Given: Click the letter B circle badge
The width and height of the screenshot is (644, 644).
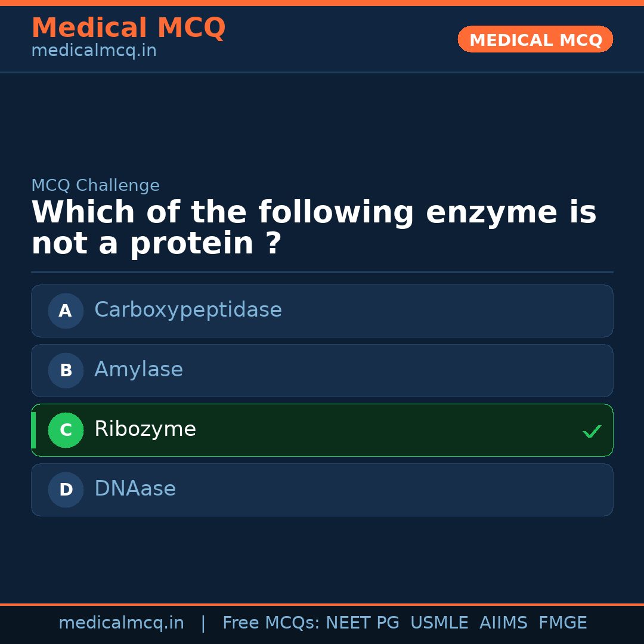Looking at the screenshot, I should (x=66, y=370).
